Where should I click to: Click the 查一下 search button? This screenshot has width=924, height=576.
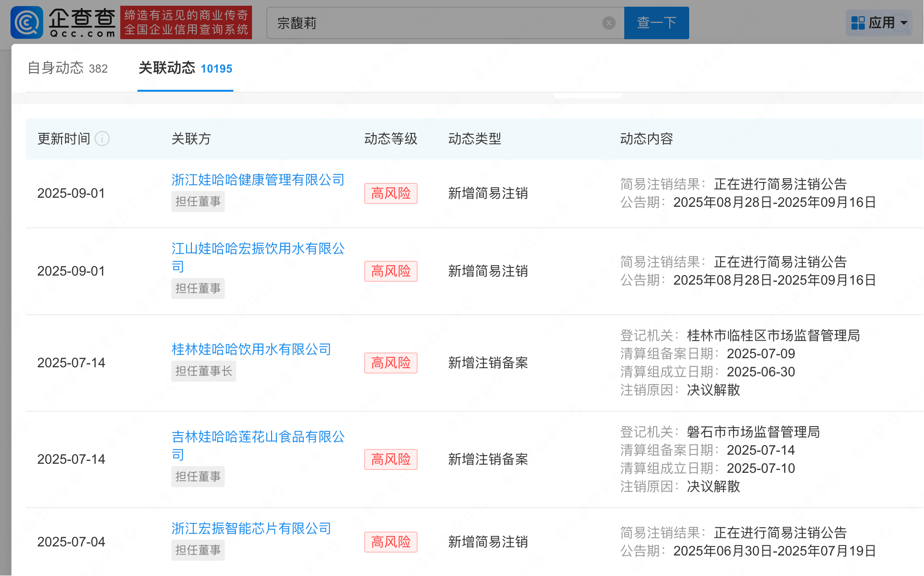[656, 23]
